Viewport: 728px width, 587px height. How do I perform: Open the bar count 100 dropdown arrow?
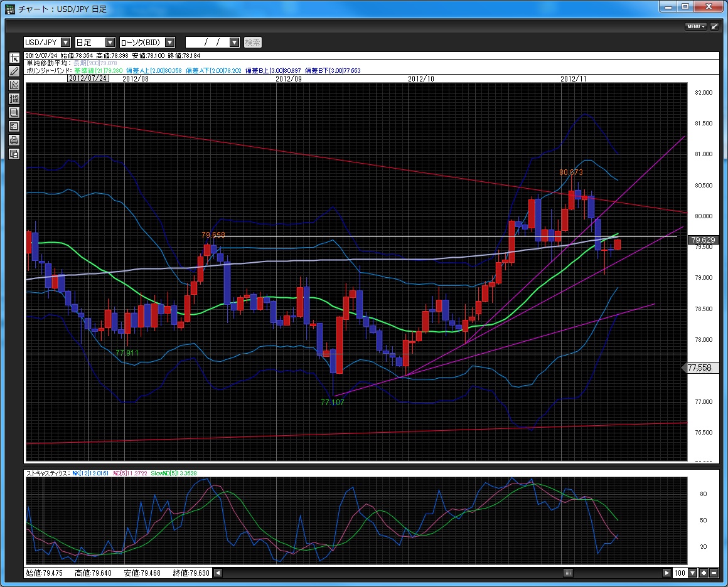[692, 573]
